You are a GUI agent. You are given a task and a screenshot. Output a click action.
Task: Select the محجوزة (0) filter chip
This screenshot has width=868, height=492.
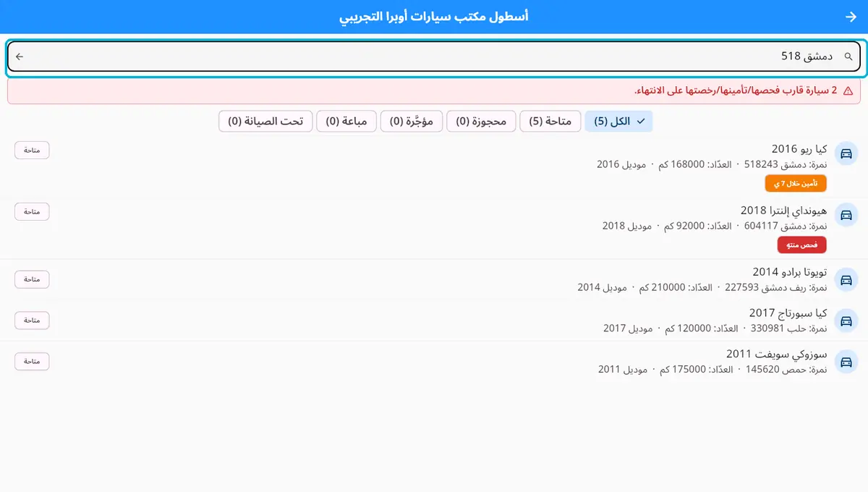481,122
